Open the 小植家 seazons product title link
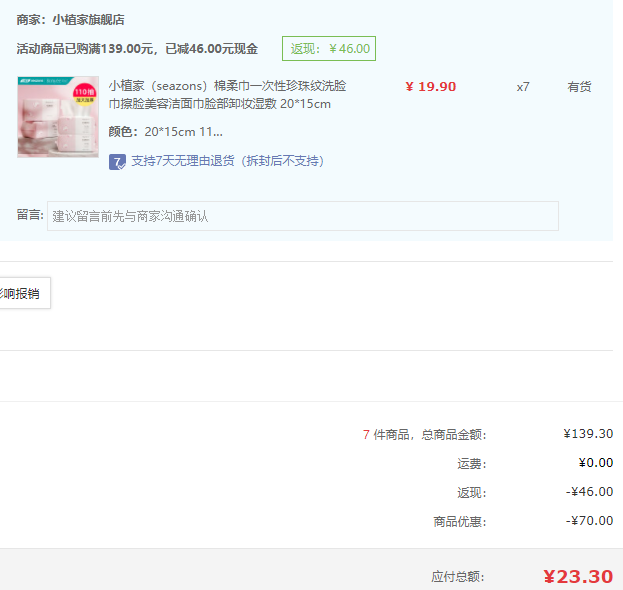The width and height of the screenshot is (623, 590). pyautogui.click(x=227, y=95)
